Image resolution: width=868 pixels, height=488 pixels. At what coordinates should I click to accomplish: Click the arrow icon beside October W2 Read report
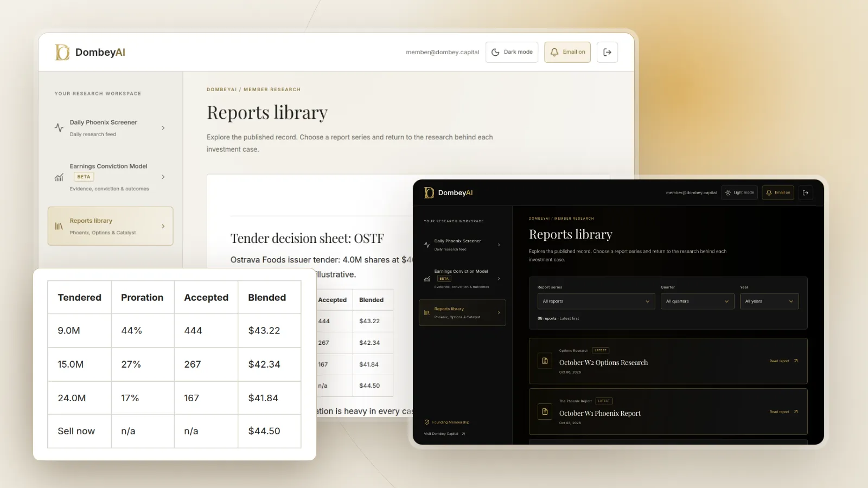[796, 361]
